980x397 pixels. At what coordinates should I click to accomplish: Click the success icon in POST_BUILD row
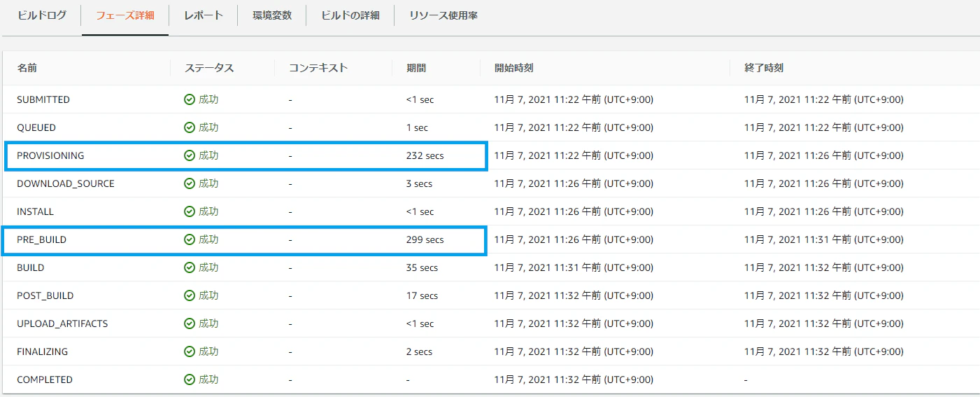pos(190,295)
